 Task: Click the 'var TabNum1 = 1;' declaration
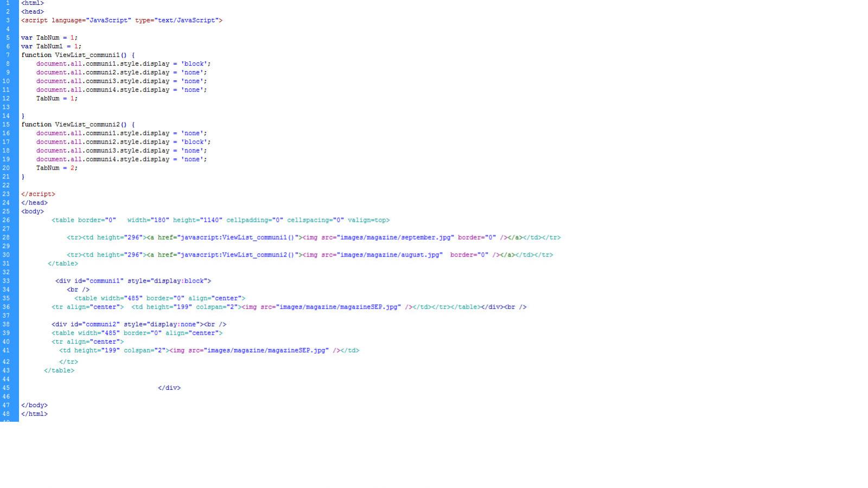tap(52, 47)
